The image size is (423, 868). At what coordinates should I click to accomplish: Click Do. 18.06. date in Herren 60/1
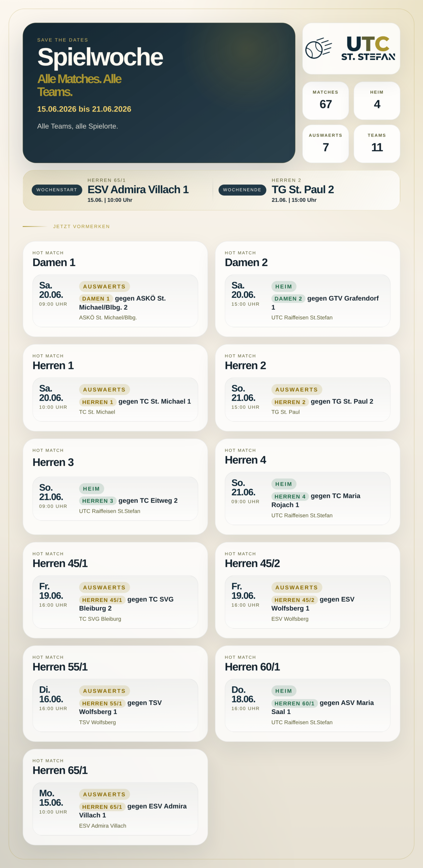pos(243,694)
